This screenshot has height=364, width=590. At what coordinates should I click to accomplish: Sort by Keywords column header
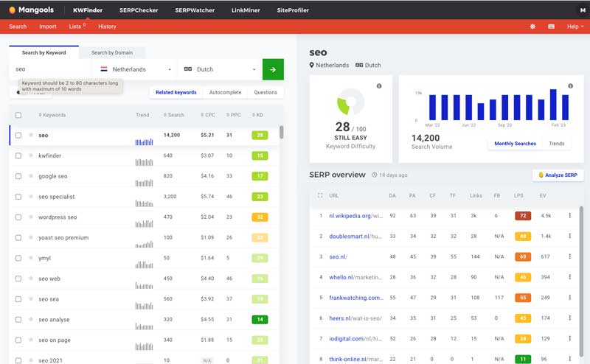[52, 115]
